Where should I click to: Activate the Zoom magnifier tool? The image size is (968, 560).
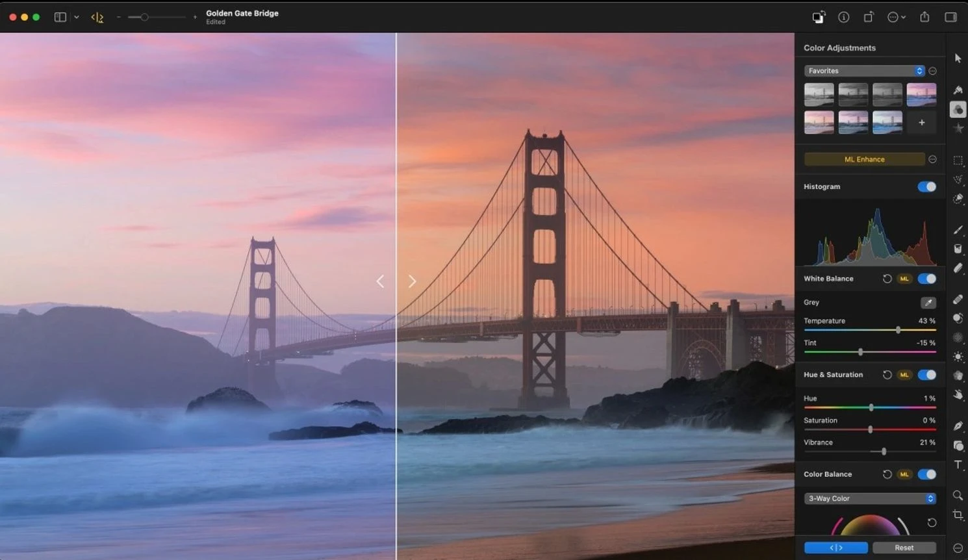click(958, 495)
